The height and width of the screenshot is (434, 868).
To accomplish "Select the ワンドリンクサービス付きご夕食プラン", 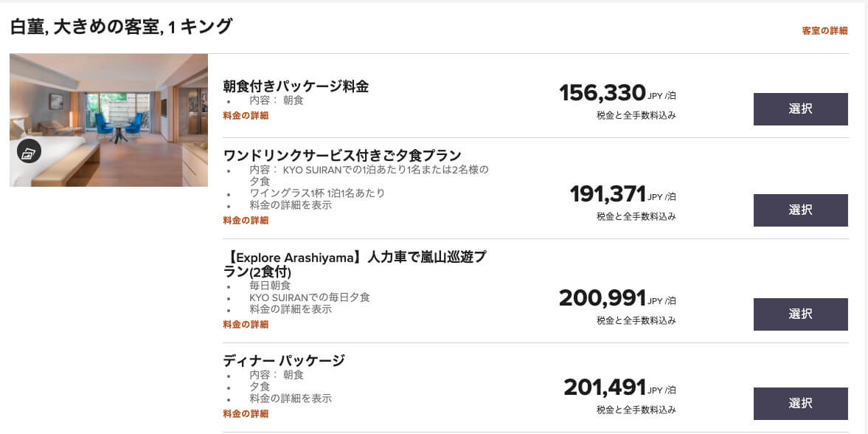I will click(x=800, y=210).
